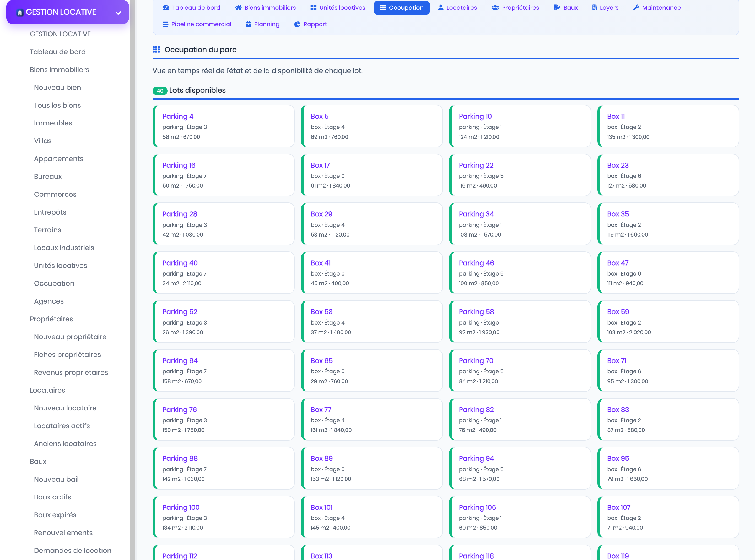Screen dimensions: 755x560
Task: Switch to the Unités locatives tab
Action: (338, 7)
